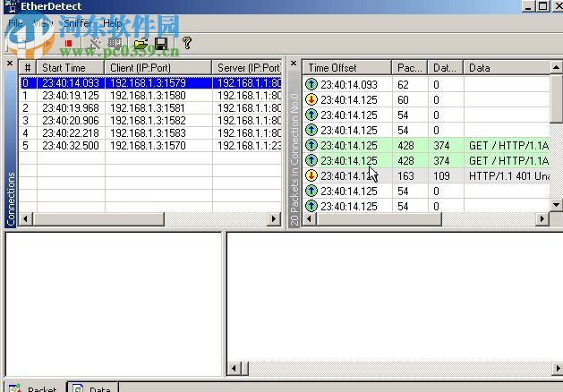Select connection 0 starting at 23:40:14.093

coord(150,83)
